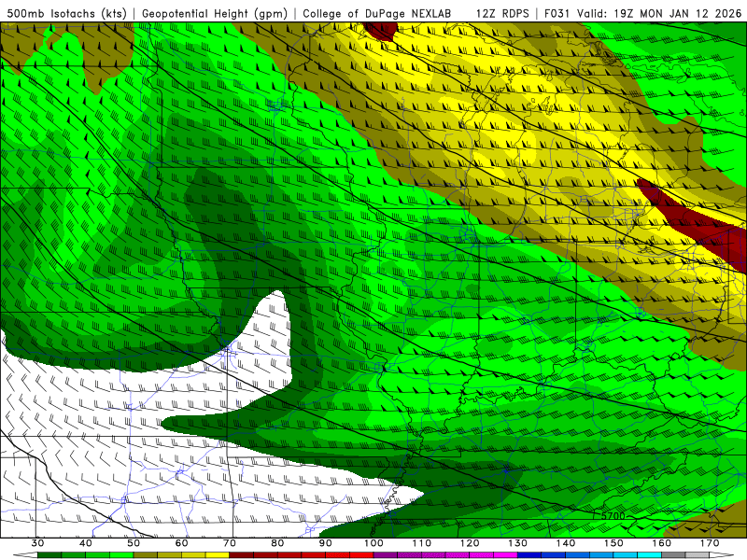Screen dimensions: 747x560
Task: Click the left arrow end of the color bar
Action: [25, 555]
